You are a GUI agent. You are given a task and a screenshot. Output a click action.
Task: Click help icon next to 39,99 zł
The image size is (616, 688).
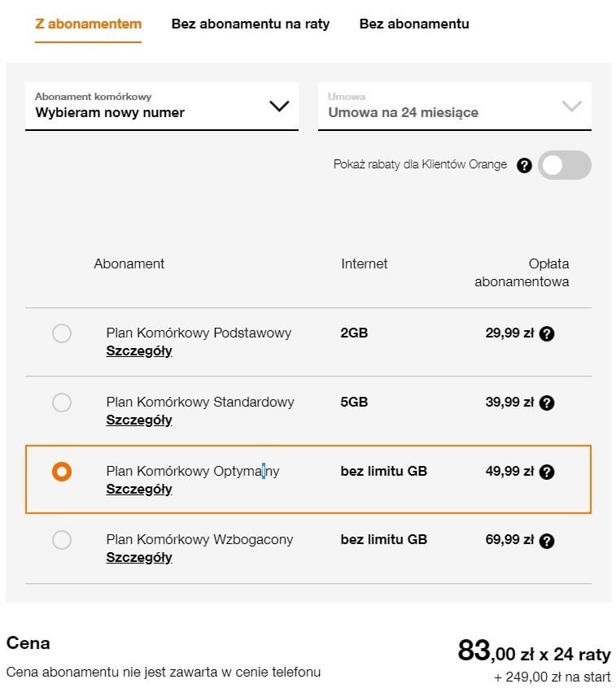[x=547, y=403]
